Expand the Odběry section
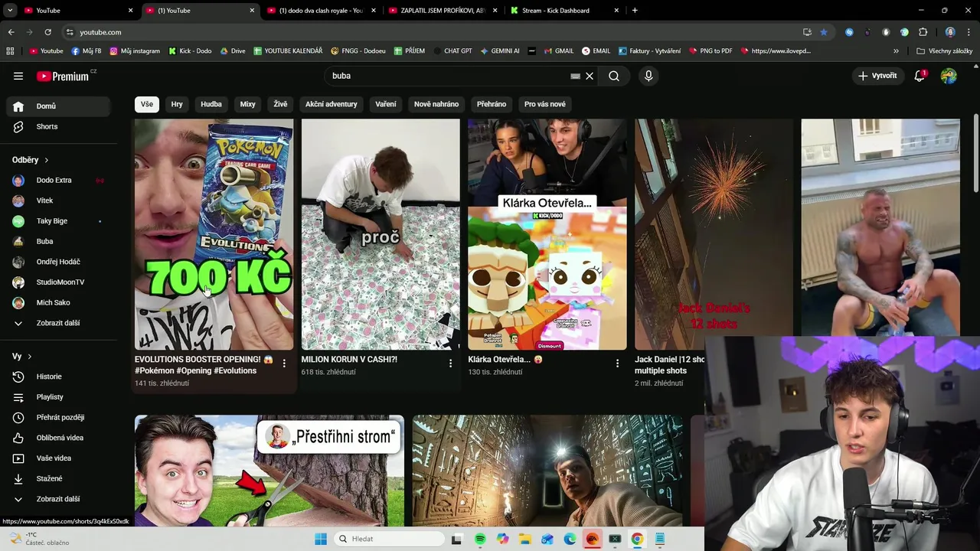This screenshot has width=980, height=551. coord(31,160)
